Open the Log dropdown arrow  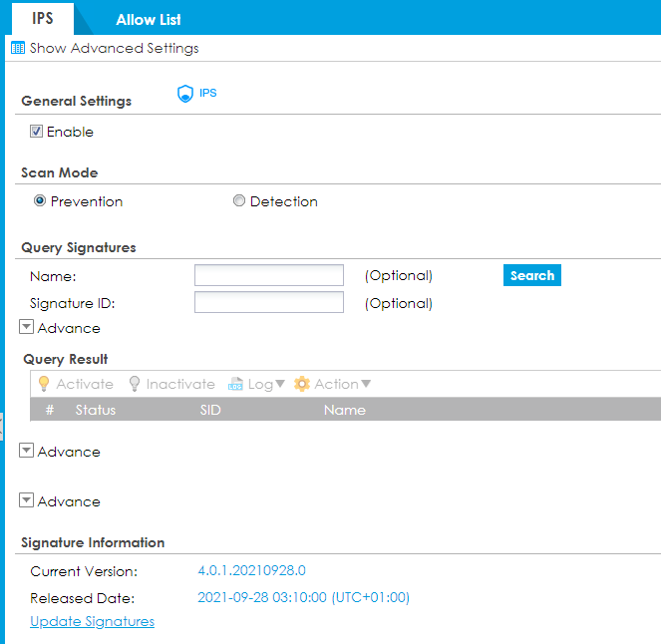[280, 385]
